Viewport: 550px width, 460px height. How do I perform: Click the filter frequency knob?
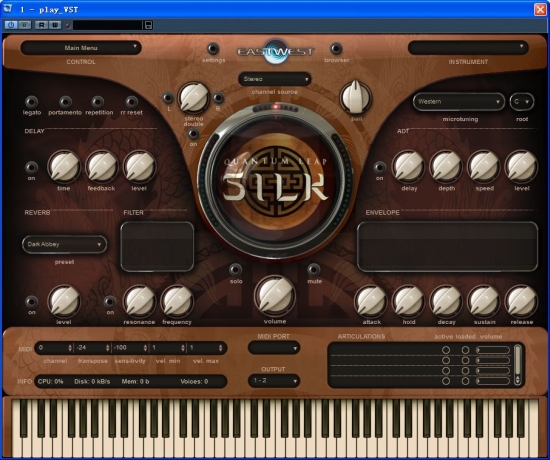[x=177, y=301]
